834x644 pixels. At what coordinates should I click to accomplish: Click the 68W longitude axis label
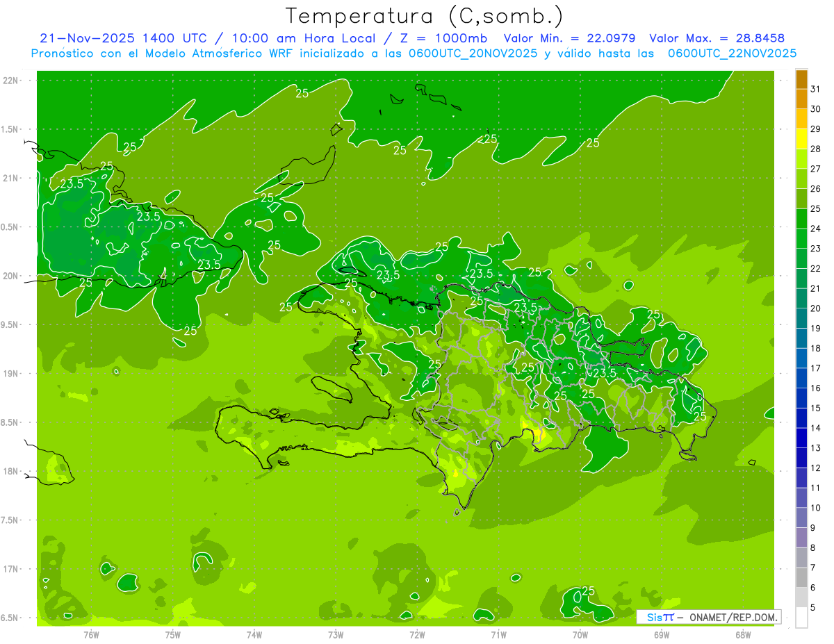click(743, 635)
